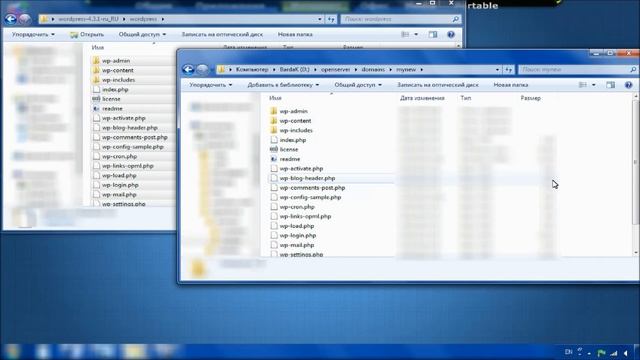Viewport: 640px width, 360px height.
Task: Click the Windows Start button
Action: pos(12,351)
